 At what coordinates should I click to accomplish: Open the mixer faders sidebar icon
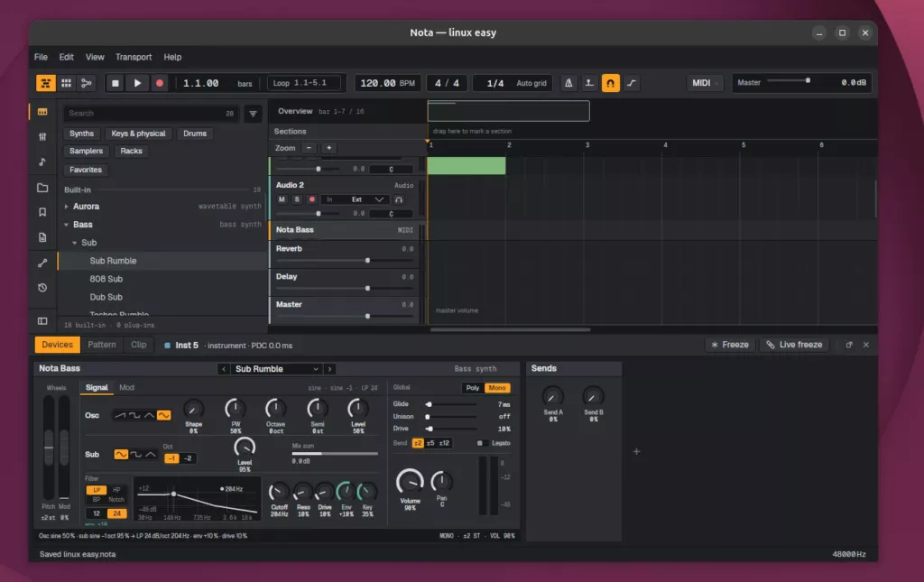point(42,136)
